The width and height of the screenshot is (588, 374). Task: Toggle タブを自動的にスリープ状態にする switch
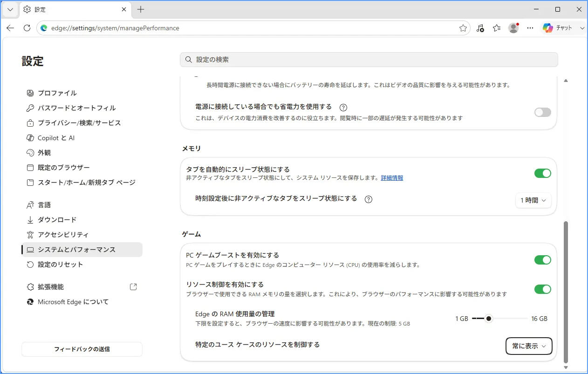click(x=543, y=173)
